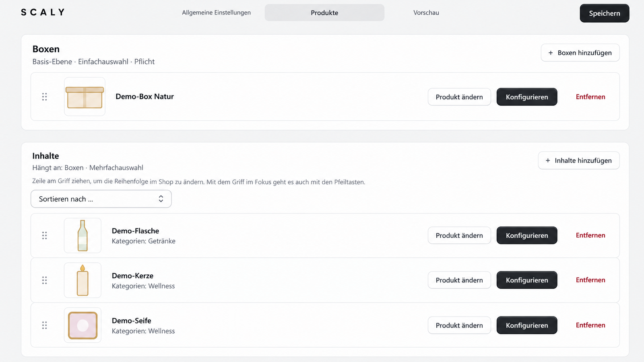Click Inhalte hinzufügen button

578,160
